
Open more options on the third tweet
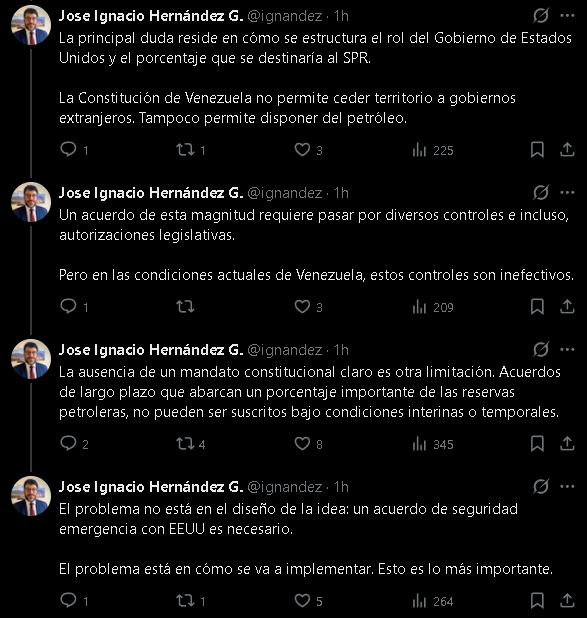(x=567, y=350)
